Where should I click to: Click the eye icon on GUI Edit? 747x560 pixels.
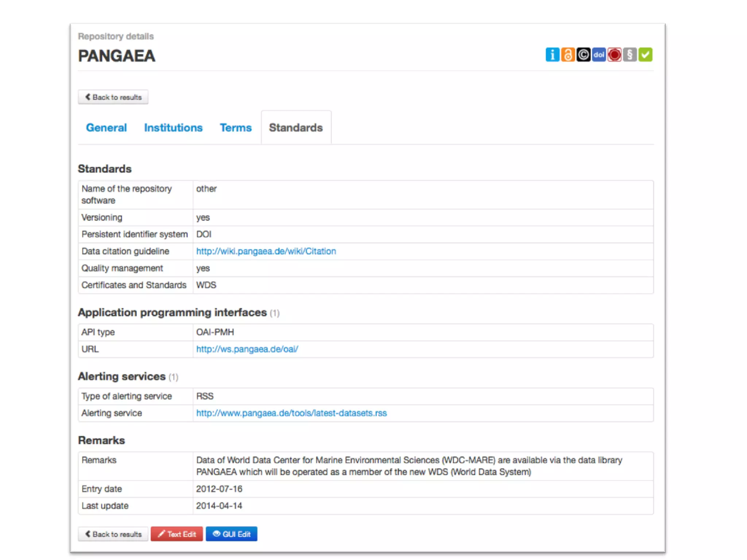216,534
